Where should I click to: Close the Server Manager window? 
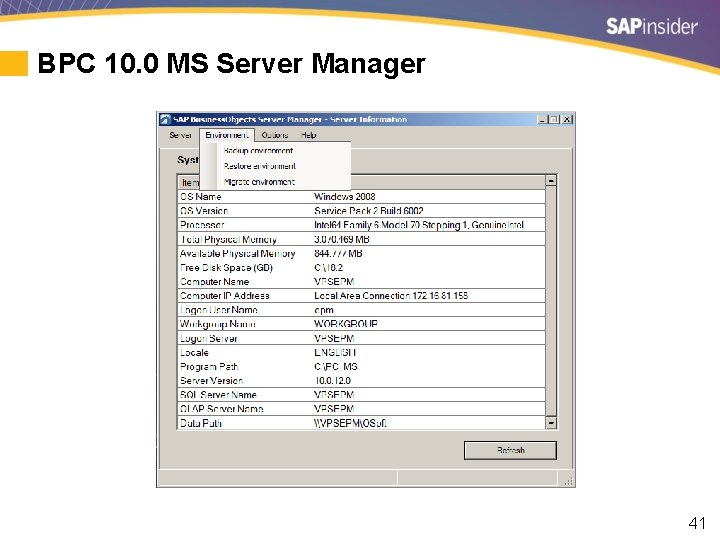(x=567, y=119)
